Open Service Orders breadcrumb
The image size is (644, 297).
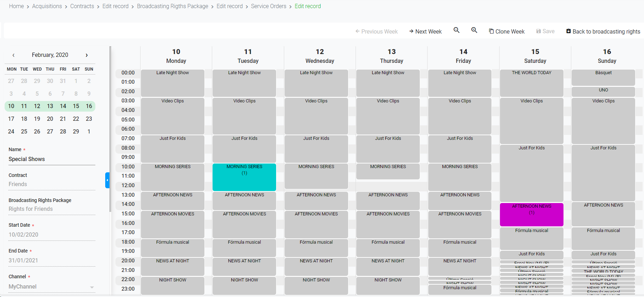(x=268, y=6)
